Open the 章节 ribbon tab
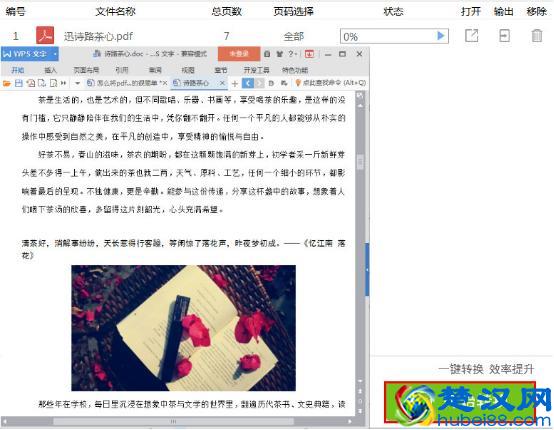The image size is (554, 430). click(221, 70)
